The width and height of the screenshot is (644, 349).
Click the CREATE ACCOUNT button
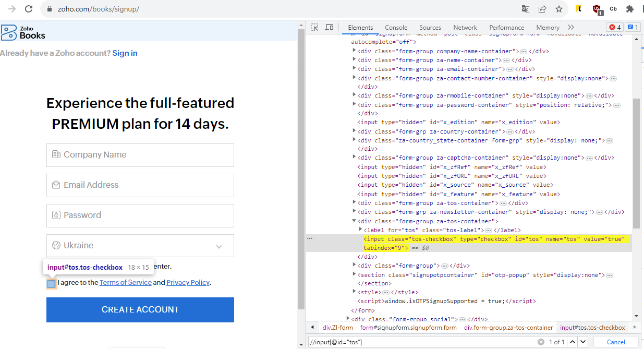pos(140,310)
